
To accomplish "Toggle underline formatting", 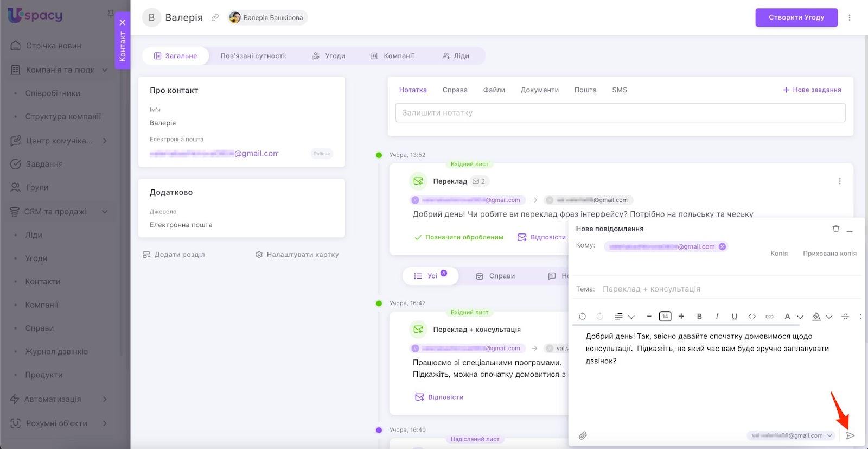I will pyautogui.click(x=735, y=316).
